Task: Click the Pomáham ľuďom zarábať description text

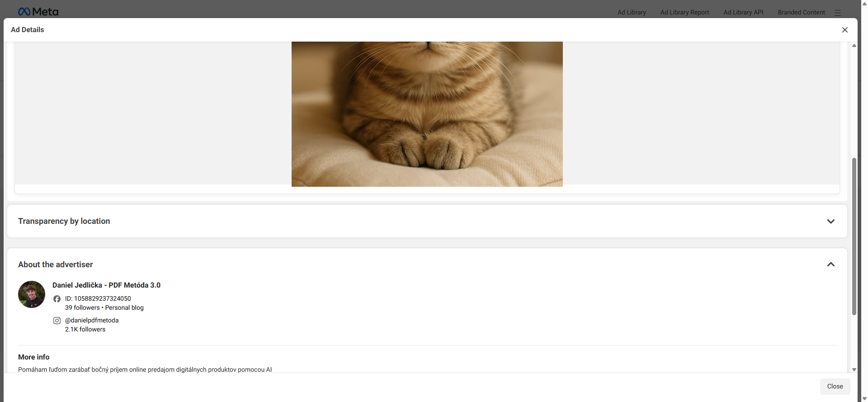Action: click(145, 369)
